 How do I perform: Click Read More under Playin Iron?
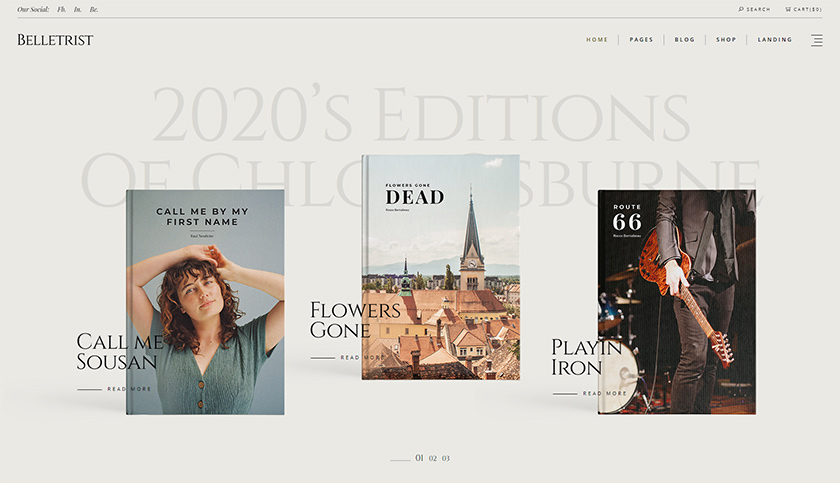604,393
